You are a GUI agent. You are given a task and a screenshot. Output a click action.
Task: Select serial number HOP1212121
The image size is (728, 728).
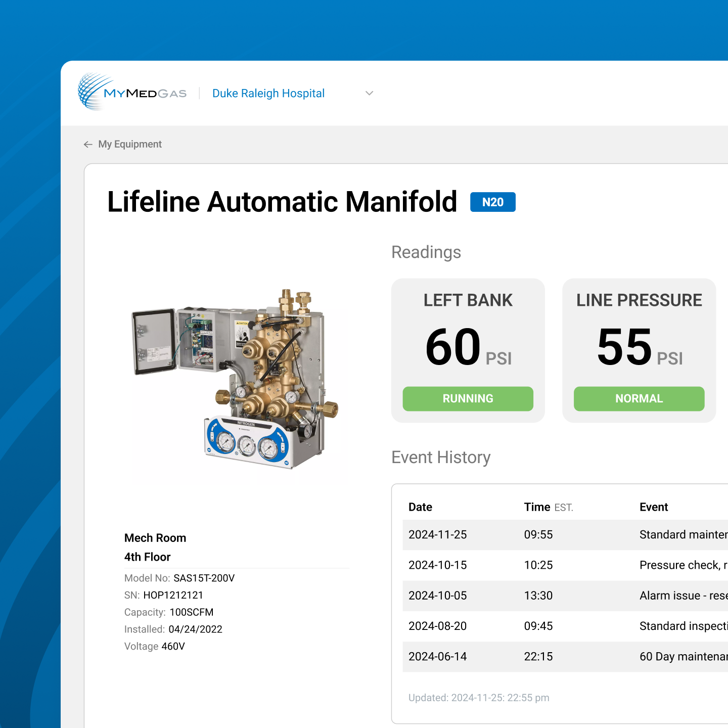pyautogui.click(x=173, y=595)
